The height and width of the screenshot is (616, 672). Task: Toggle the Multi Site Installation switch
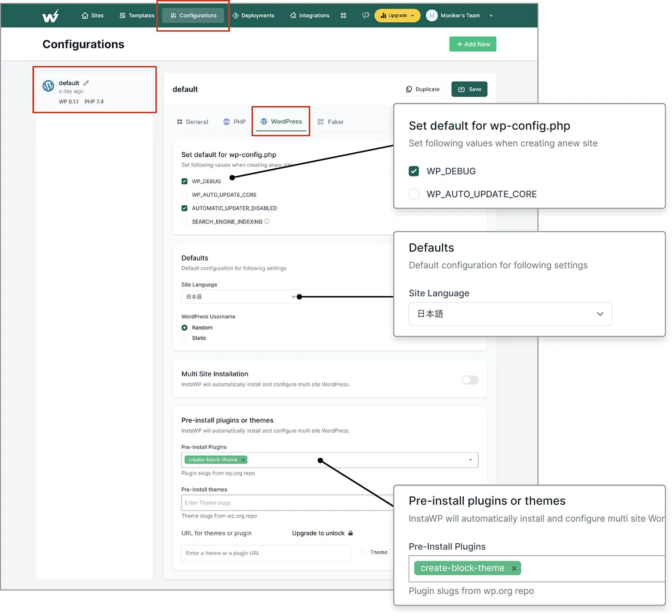click(470, 380)
